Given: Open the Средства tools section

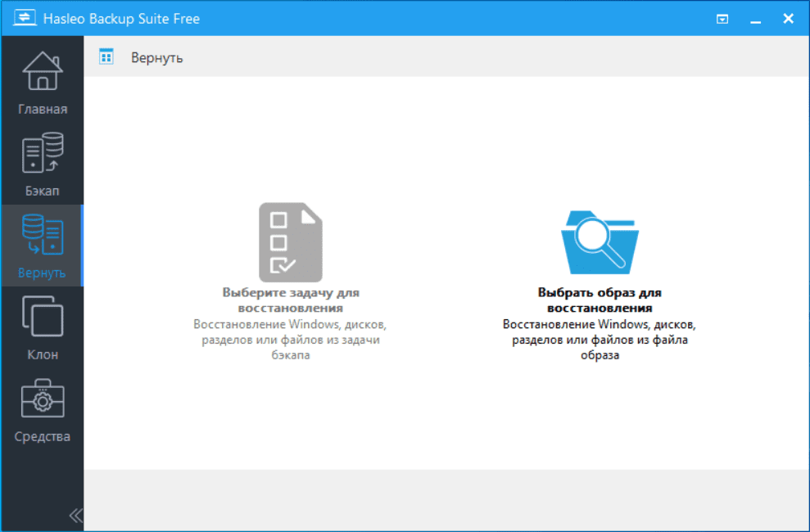Looking at the screenshot, I should [x=43, y=410].
